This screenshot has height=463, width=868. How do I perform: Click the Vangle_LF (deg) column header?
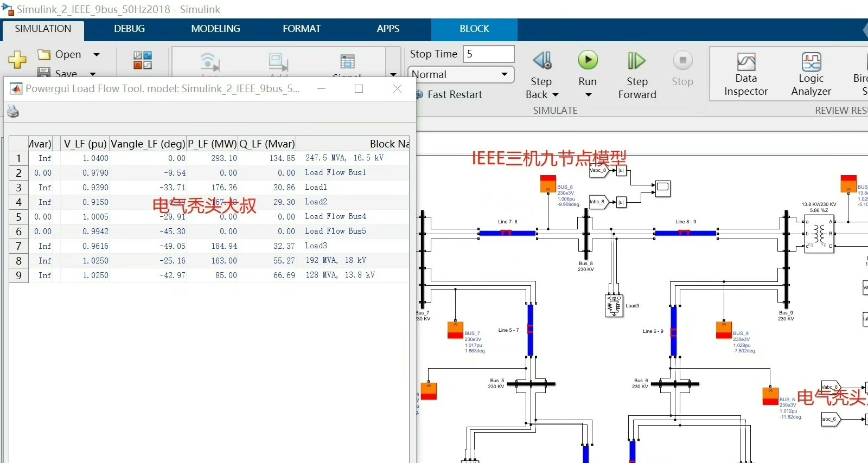148,144
